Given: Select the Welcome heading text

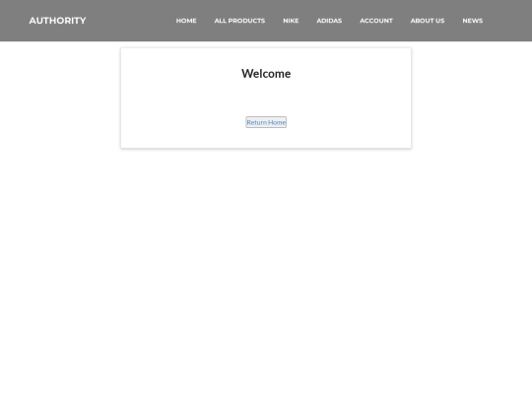Looking at the screenshot, I should point(266,74).
